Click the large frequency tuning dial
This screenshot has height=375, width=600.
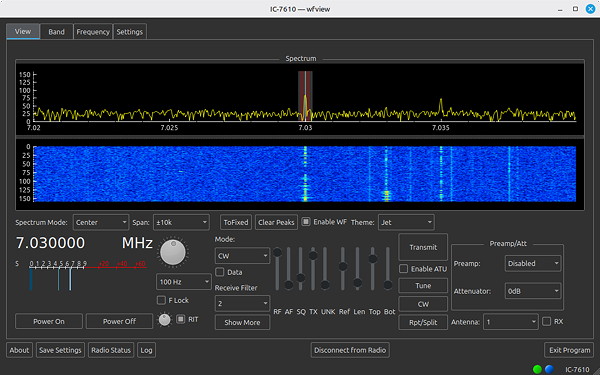173,252
